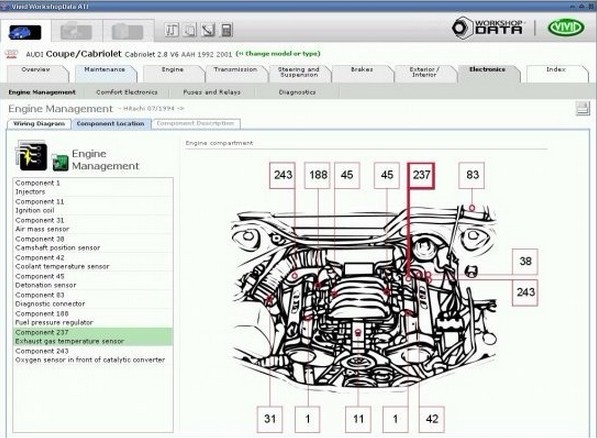The image size is (597, 438).
Task: Open the calculator toolbar icon
Action: [x=227, y=30]
